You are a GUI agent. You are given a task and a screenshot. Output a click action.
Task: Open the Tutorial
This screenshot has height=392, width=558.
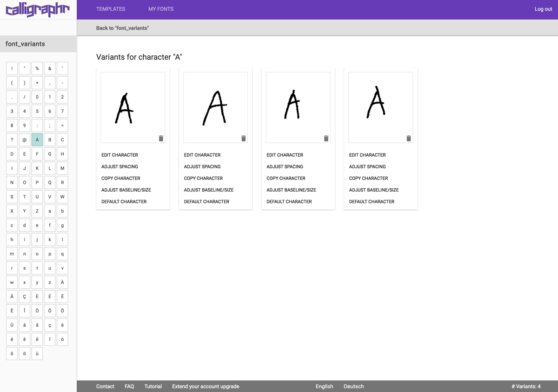point(153,386)
